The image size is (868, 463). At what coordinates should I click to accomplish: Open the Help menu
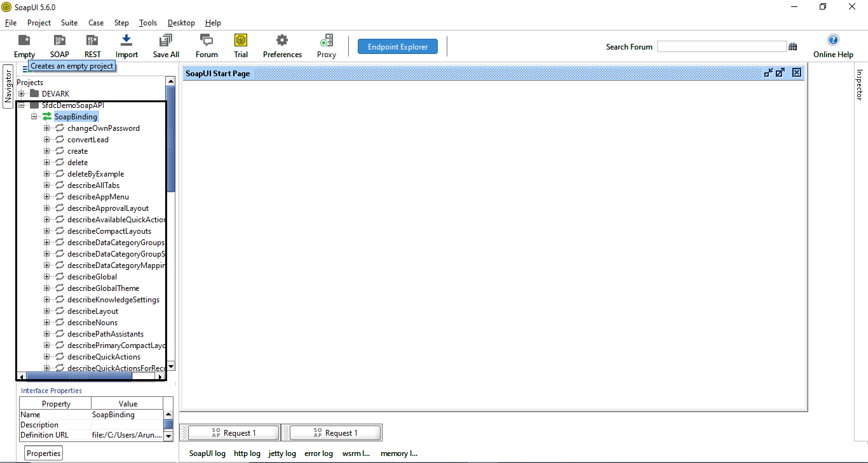pyautogui.click(x=213, y=22)
